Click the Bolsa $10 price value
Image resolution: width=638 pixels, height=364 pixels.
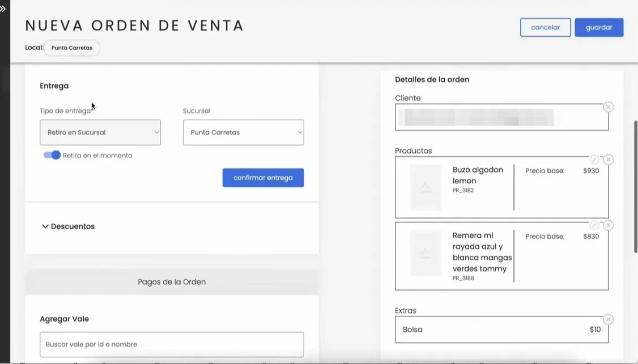(595, 329)
